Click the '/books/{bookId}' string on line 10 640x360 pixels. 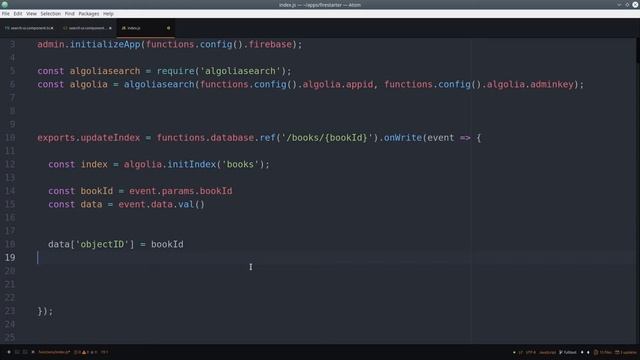[327, 138]
